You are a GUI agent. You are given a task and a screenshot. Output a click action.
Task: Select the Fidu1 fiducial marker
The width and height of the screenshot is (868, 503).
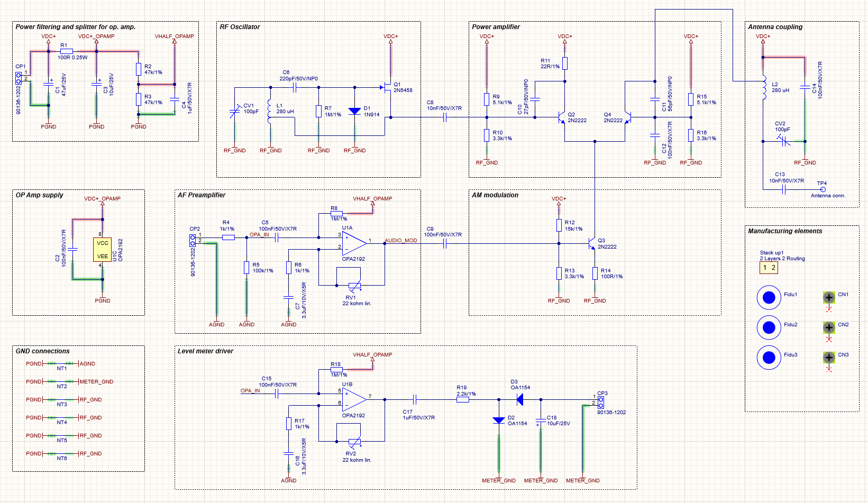pos(769,298)
